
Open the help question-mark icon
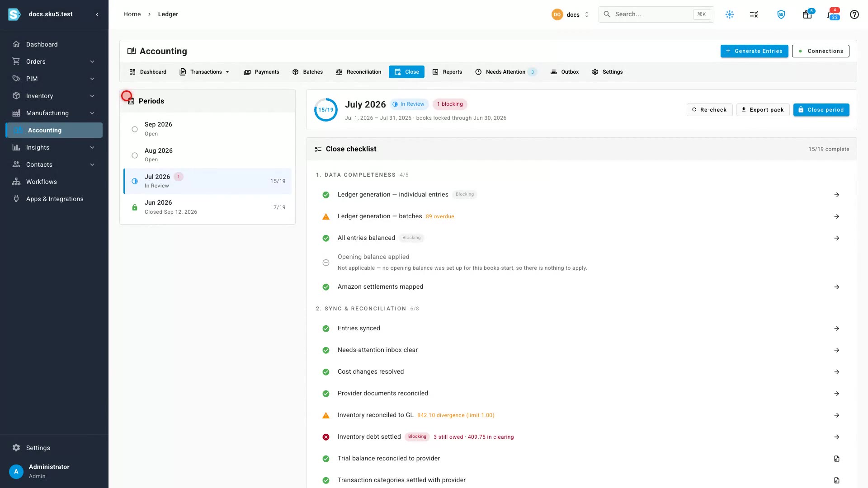pyautogui.click(x=854, y=14)
